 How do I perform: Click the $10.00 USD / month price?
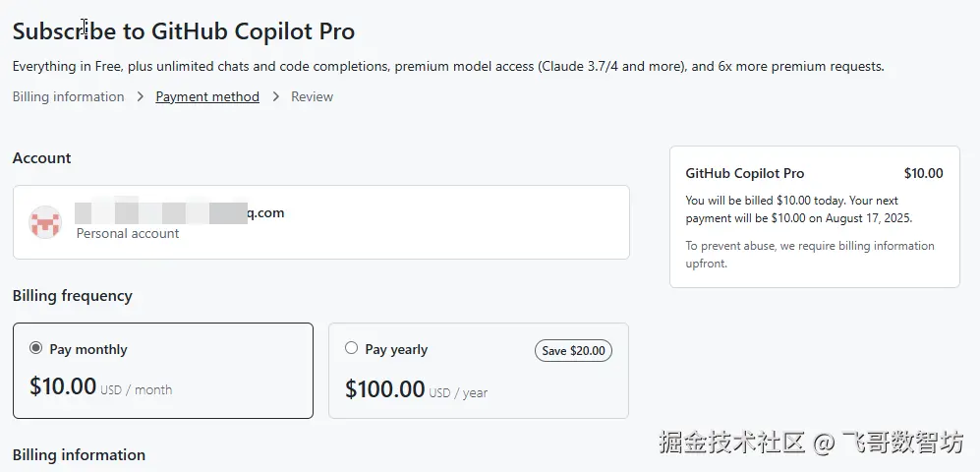[100, 387]
